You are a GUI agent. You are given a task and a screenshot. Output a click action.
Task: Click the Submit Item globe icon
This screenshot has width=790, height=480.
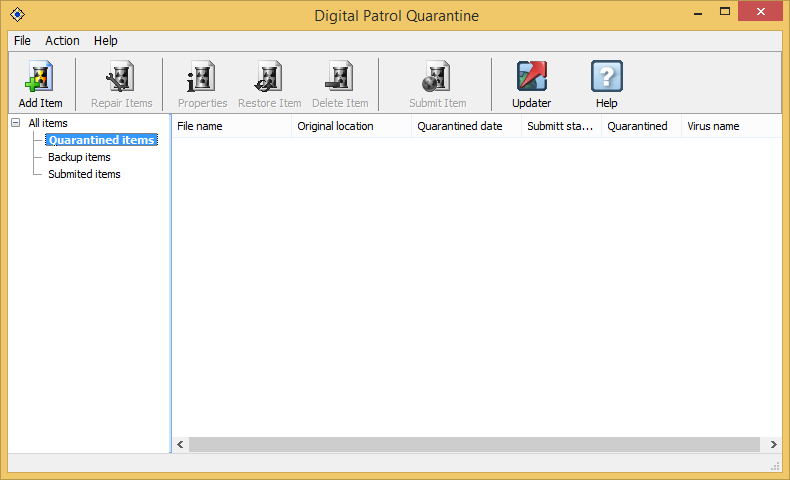[437, 77]
